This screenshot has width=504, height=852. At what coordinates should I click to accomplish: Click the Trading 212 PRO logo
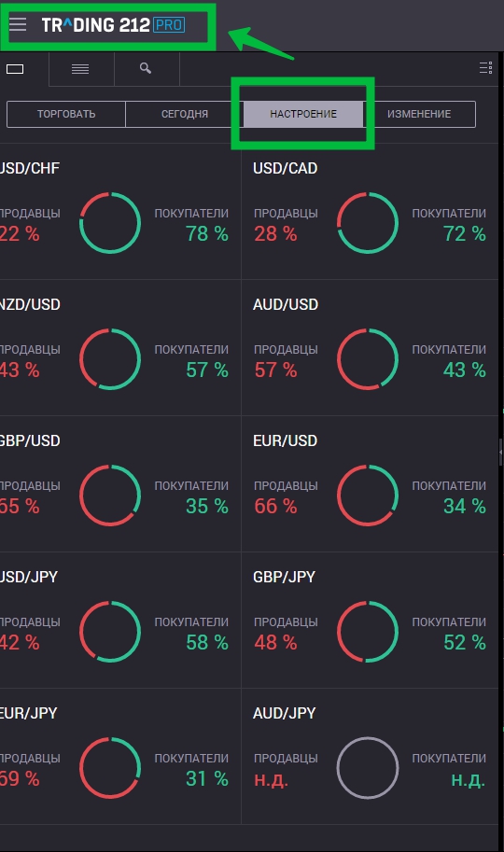[x=113, y=25]
